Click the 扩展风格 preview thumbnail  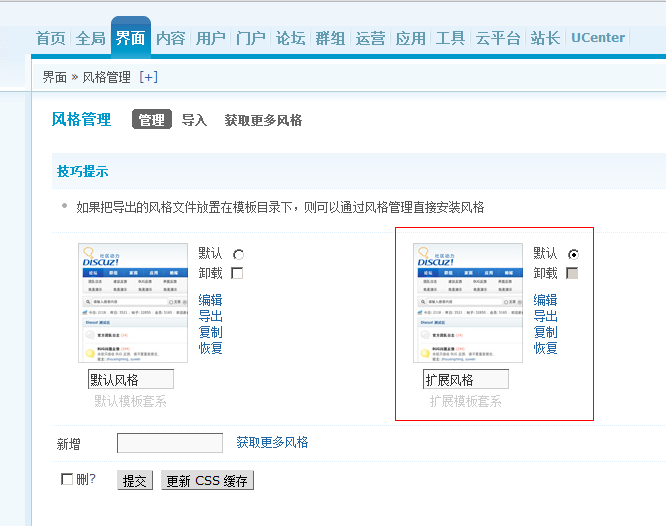point(468,303)
